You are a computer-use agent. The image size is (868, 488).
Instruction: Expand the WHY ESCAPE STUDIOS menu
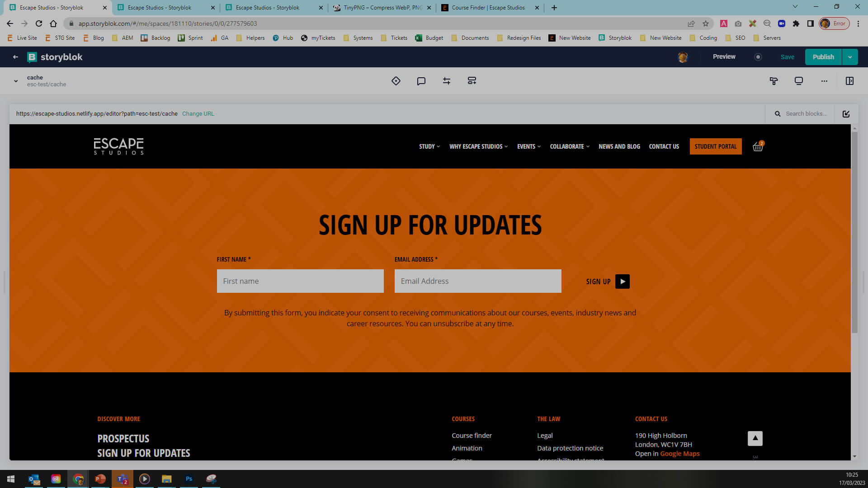(478, 146)
